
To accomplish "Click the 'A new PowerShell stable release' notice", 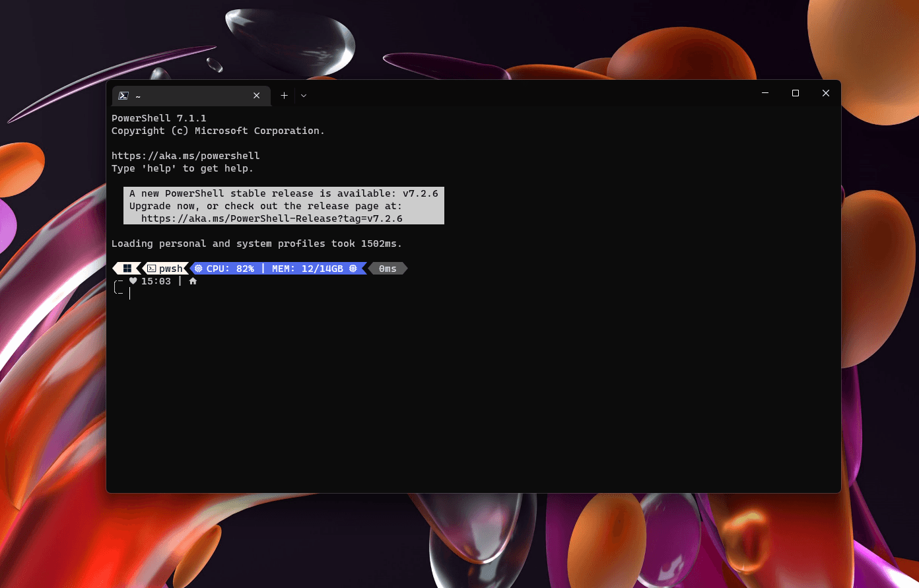I will pos(284,193).
